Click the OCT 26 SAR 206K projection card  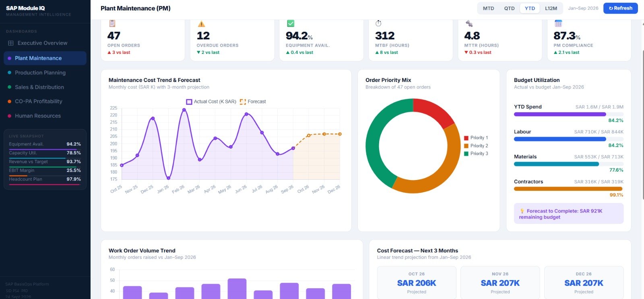(x=417, y=283)
